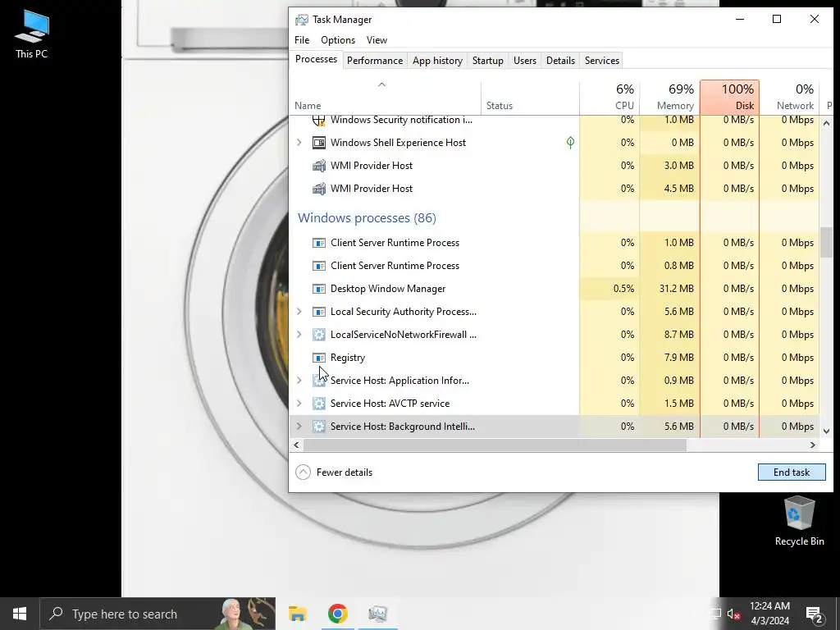Sort by the Disk column header
The image size is (840, 630).
click(x=729, y=98)
